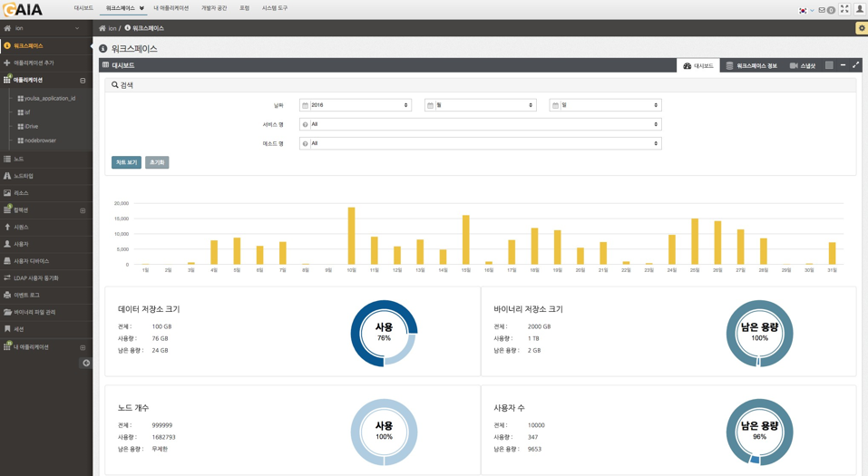Collapse the sidebar with arrow icon

click(86, 363)
